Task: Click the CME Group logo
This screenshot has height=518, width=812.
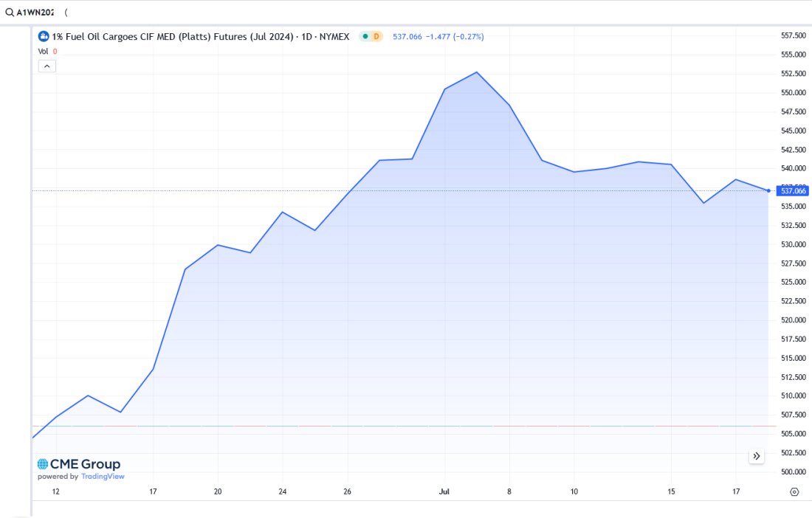Action: [x=79, y=464]
